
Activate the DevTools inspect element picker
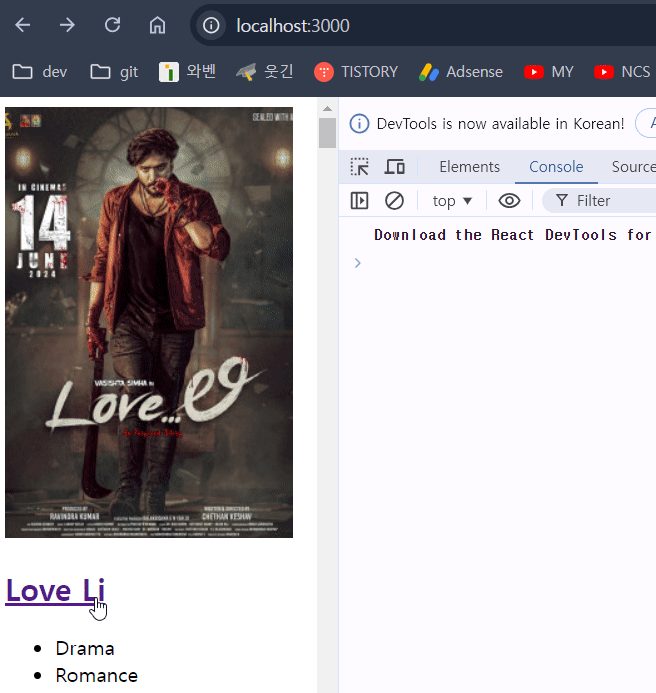(x=359, y=167)
